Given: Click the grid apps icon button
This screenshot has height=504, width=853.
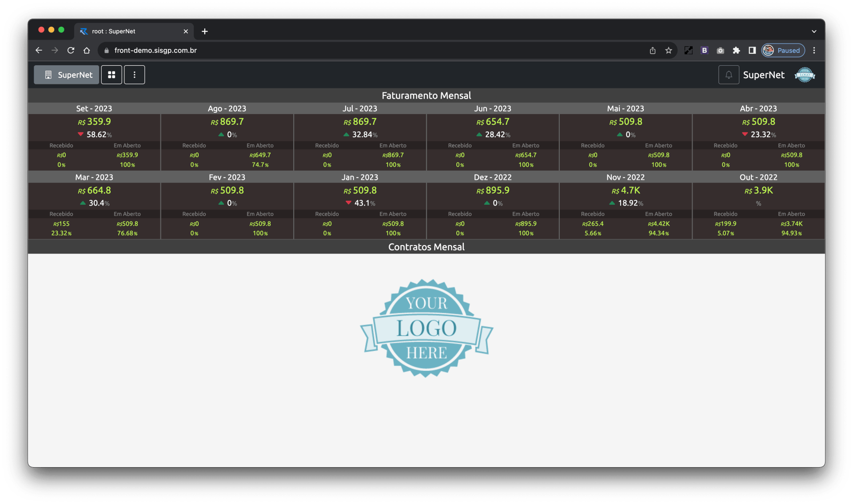Looking at the screenshot, I should pyautogui.click(x=112, y=75).
